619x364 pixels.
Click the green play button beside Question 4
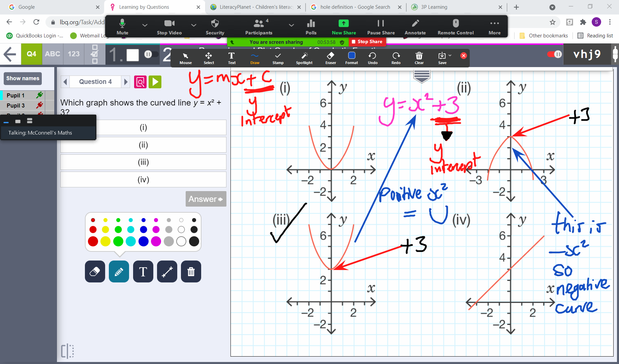point(155,82)
